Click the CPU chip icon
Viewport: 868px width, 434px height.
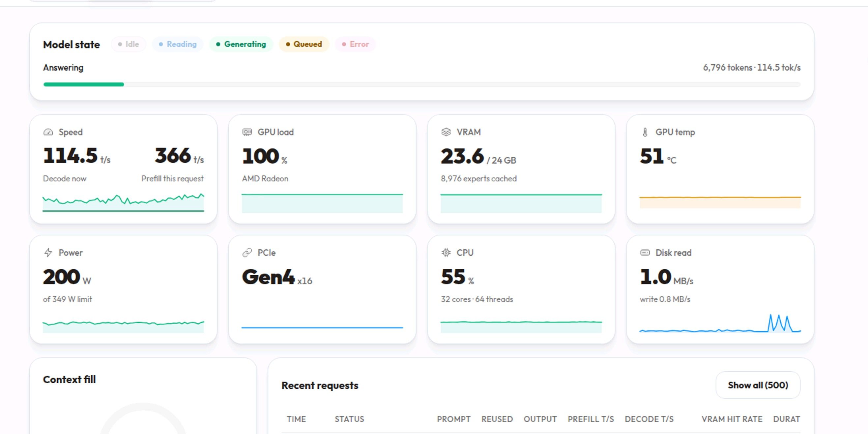[446, 253]
